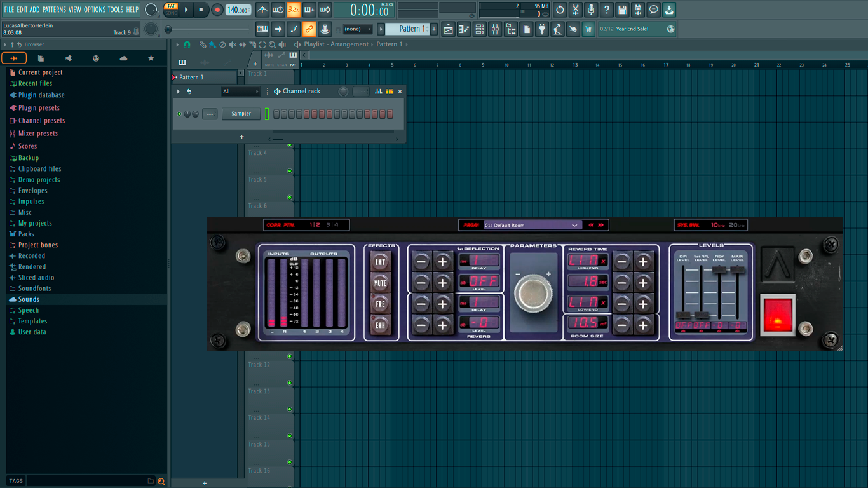Toggle the metronome icon

(262, 10)
